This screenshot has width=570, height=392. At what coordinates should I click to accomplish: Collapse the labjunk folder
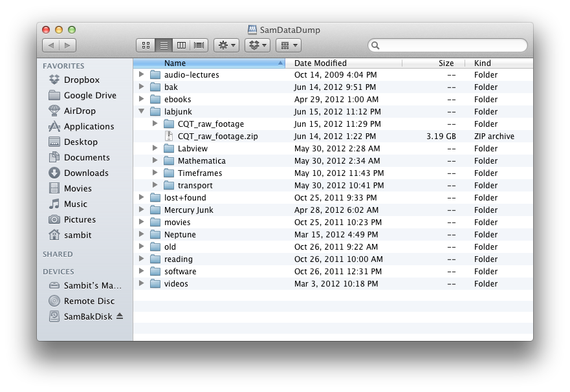click(142, 111)
